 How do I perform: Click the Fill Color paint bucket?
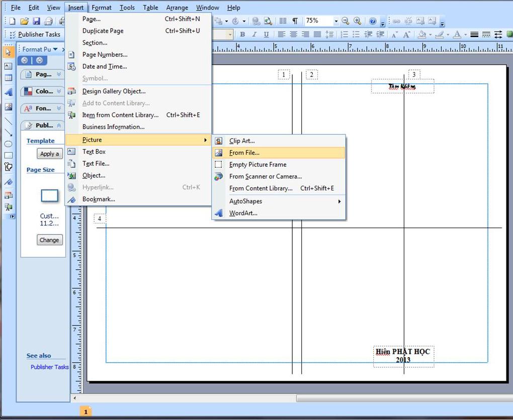pyautogui.click(x=422, y=34)
